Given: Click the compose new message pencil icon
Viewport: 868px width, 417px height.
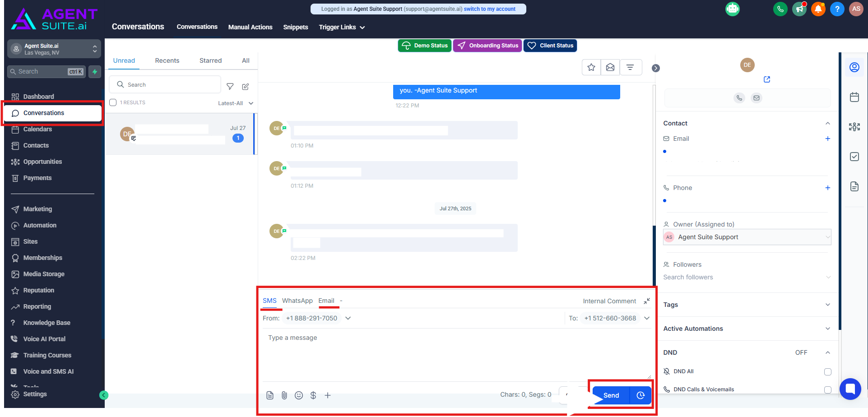Looking at the screenshot, I should click(x=246, y=86).
